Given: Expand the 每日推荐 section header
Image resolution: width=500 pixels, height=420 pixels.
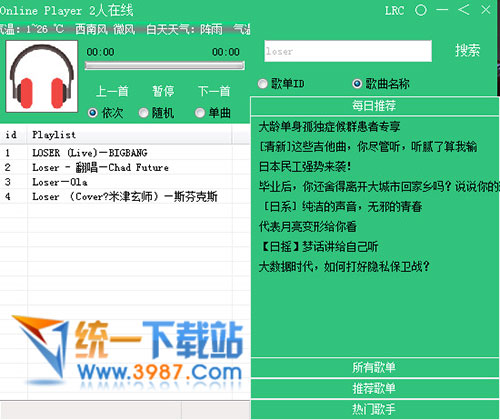Looking at the screenshot, I should (374, 106).
